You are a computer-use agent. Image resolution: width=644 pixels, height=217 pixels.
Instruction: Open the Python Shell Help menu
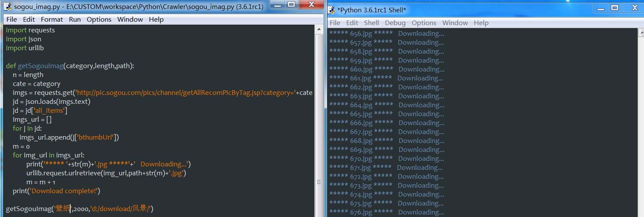tap(481, 23)
